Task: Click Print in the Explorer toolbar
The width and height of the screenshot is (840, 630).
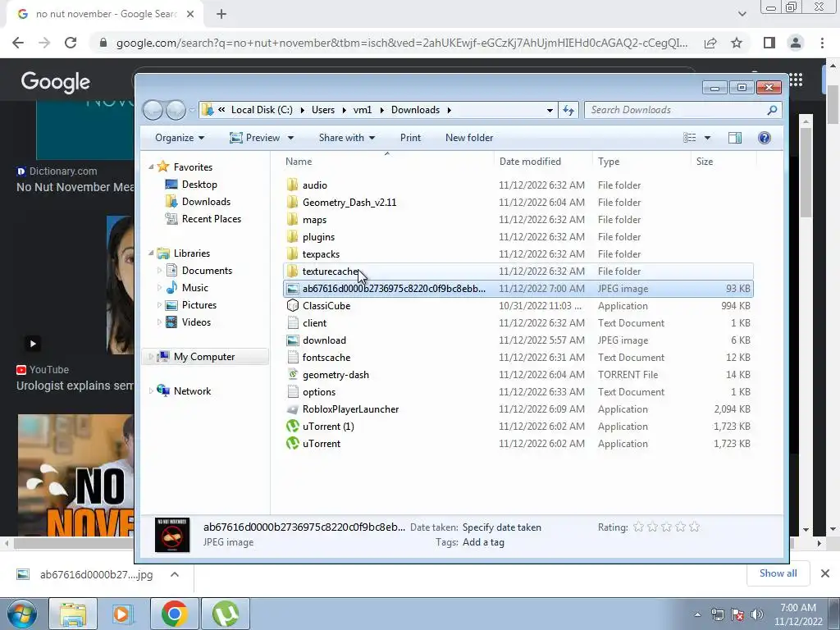Action: click(x=410, y=138)
